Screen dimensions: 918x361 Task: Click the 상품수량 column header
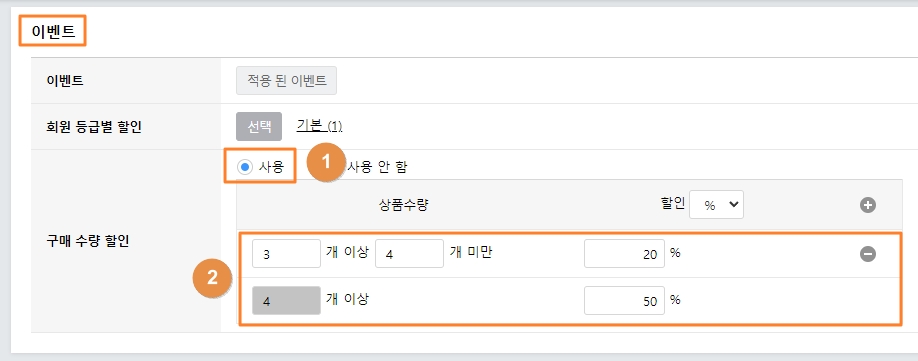point(404,205)
